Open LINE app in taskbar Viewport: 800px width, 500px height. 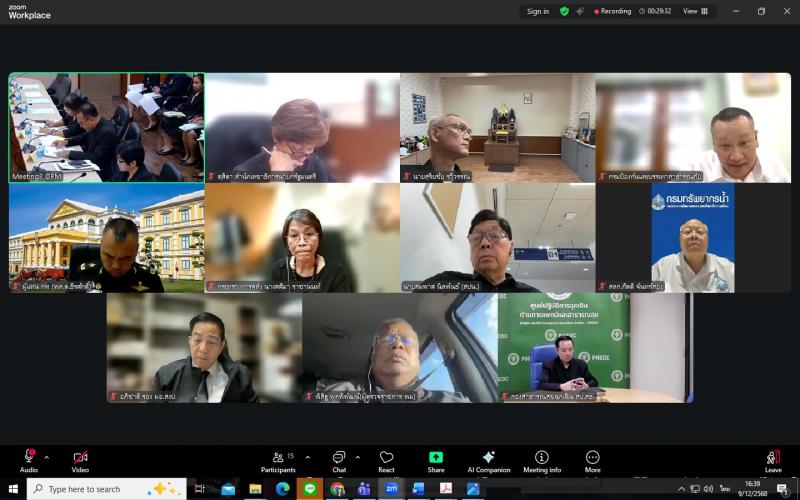(310, 489)
